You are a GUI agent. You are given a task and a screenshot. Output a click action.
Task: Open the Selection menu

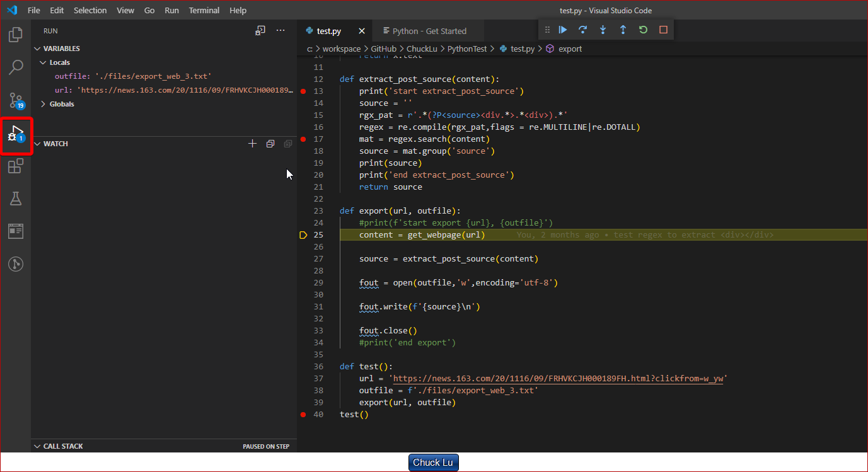click(90, 10)
